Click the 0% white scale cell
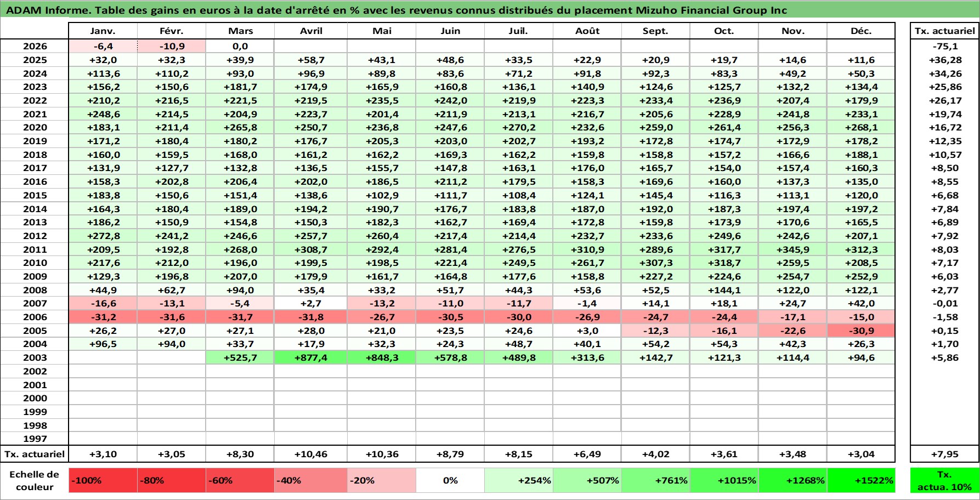Viewport: 980px width, 500px height. click(450, 480)
